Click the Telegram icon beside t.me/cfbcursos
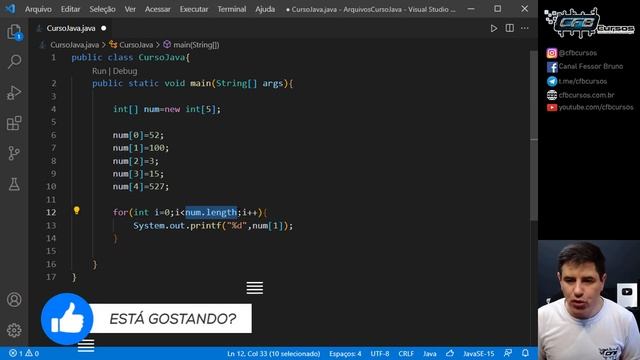Viewport: 640px width, 360px height. [x=552, y=81]
